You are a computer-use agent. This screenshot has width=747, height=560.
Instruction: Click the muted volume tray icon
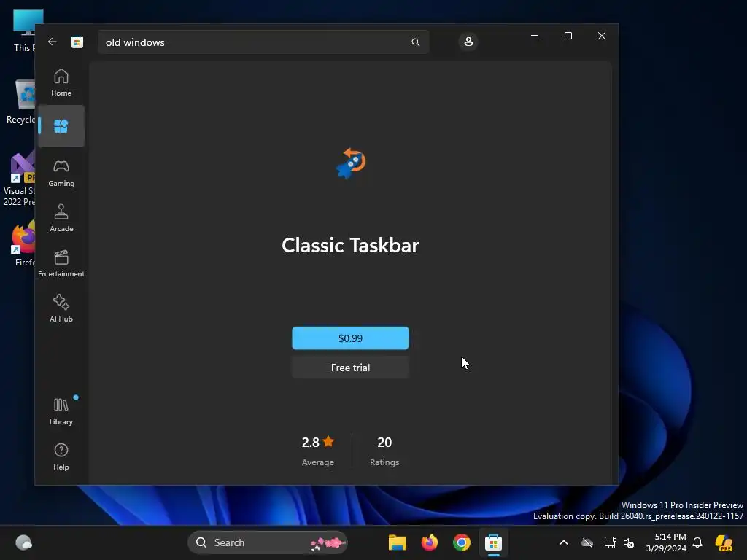629,542
